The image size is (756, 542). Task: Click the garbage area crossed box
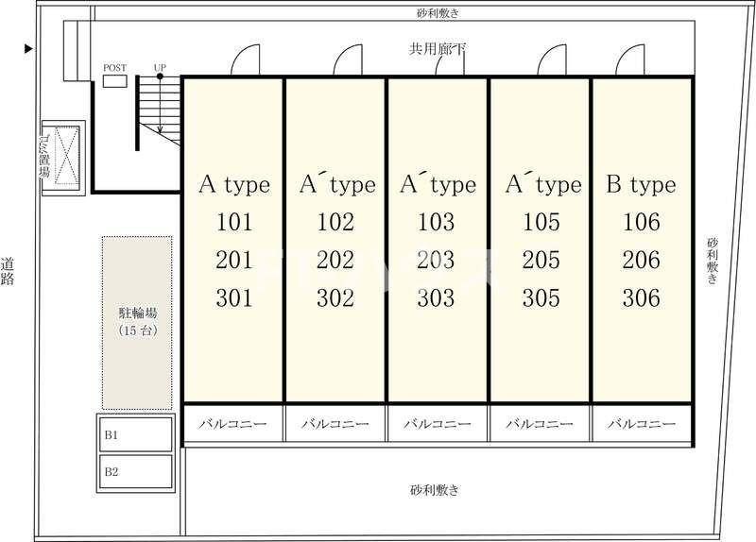[67, 156]
